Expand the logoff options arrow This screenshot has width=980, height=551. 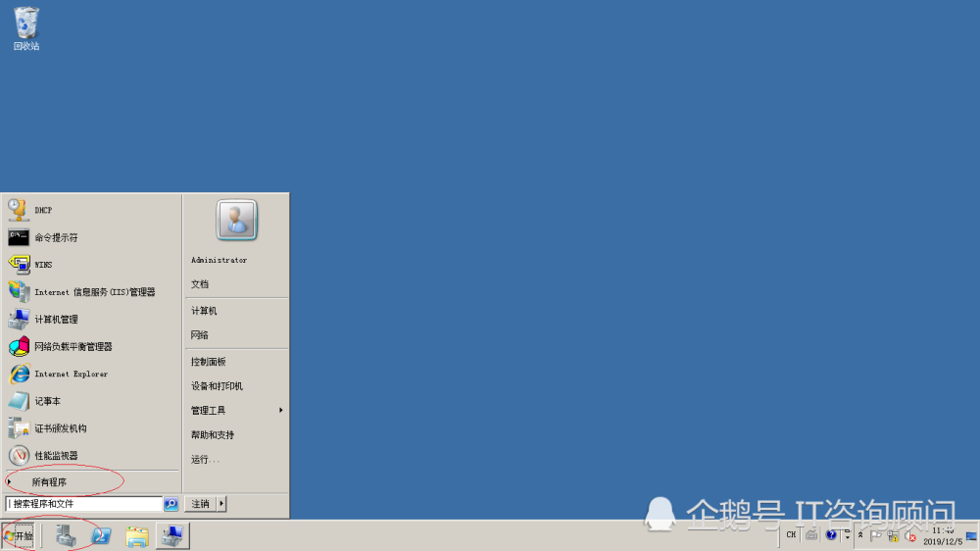pos(221,504)
